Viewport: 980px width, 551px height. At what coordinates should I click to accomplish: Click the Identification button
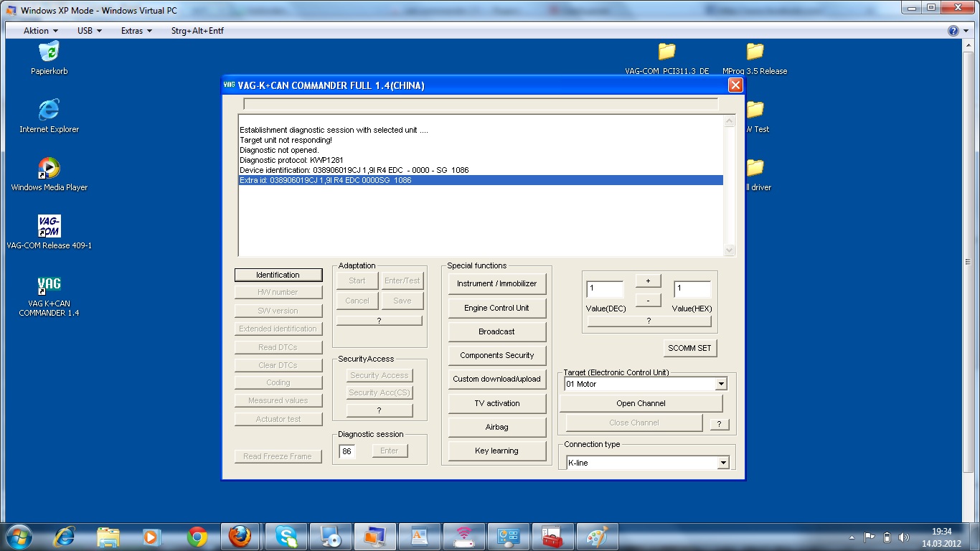pos(278,275)
